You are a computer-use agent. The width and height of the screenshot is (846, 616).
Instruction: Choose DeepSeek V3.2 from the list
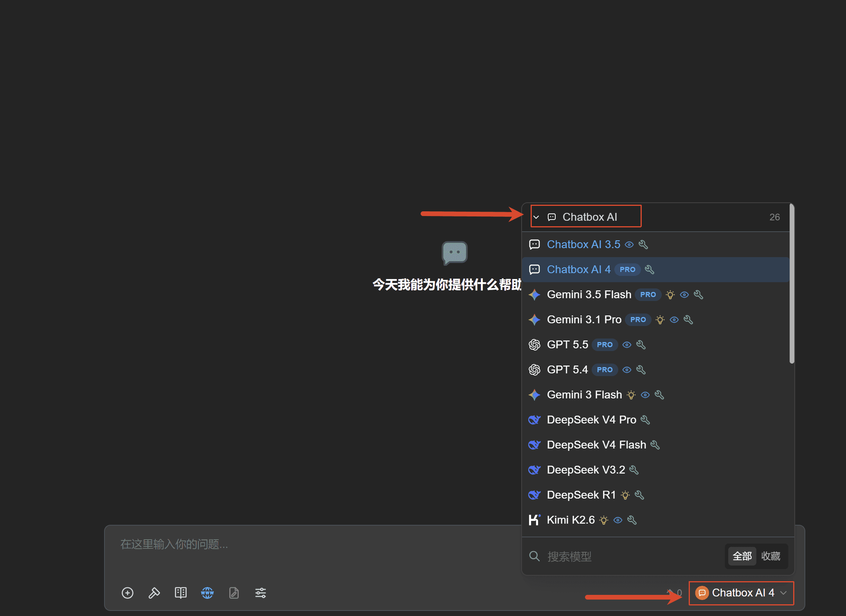656,470
